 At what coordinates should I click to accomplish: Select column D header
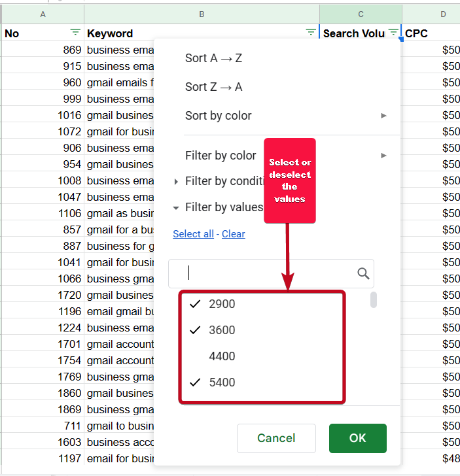pyautogui.click(x=431, y=14)
